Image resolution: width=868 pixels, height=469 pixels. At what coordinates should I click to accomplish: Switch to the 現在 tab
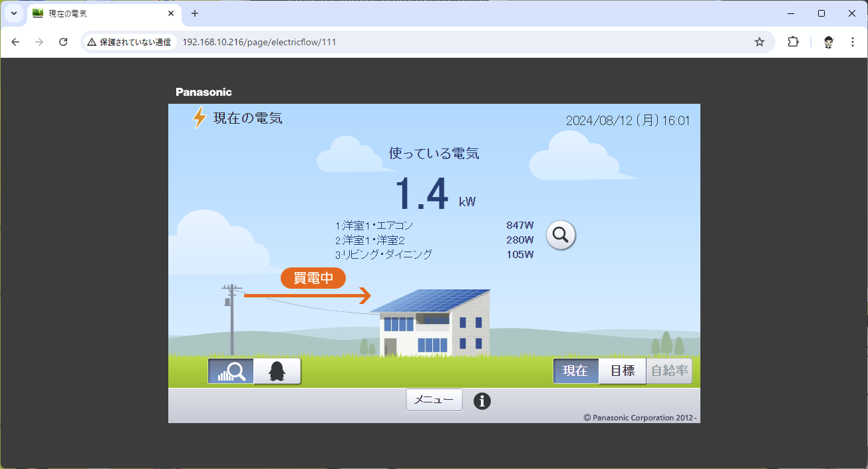pyautogui.click(x=575, y=371)
